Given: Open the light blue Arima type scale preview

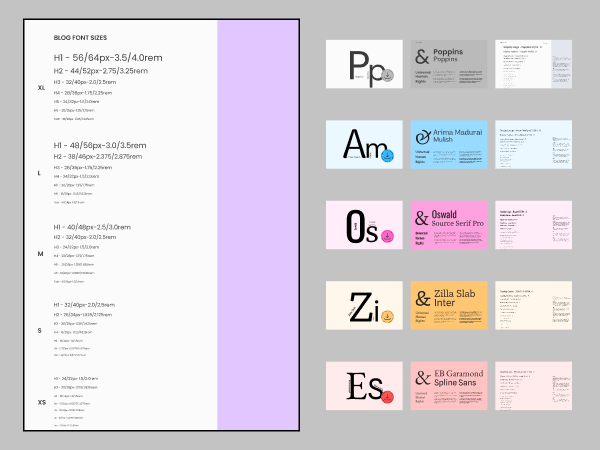Looking at the screenshot, I should 533,145.
